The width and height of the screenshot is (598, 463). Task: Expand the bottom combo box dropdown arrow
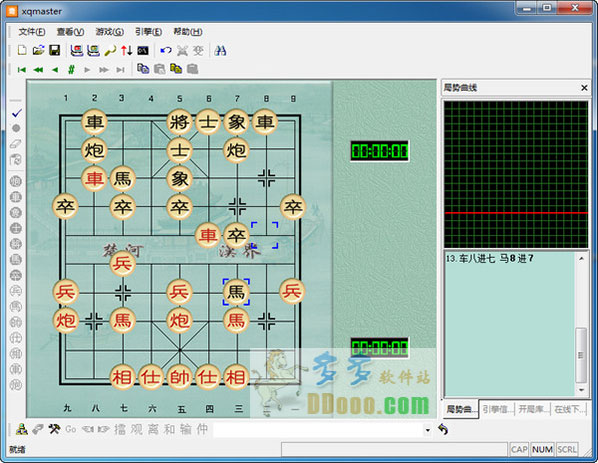click(428, 430)
